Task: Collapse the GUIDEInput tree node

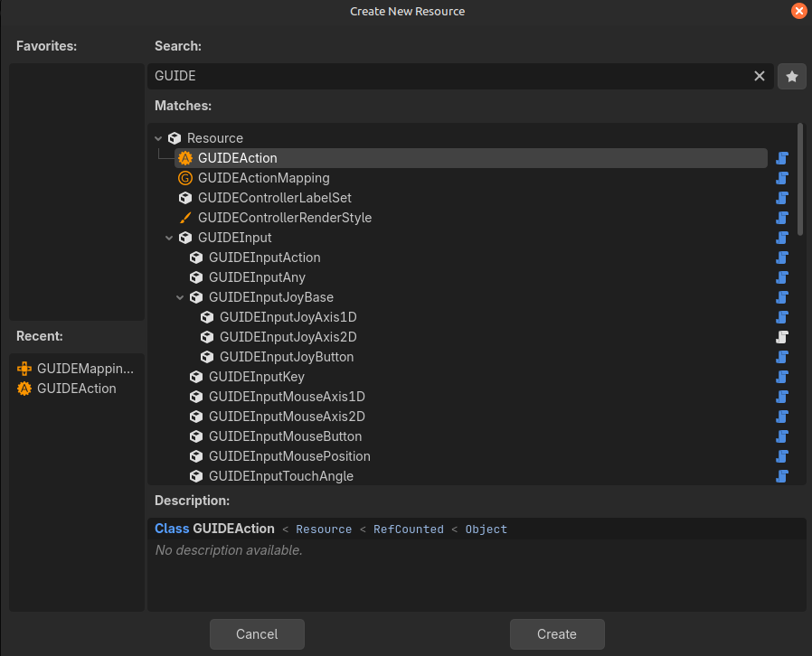Action: [x=169, y=238]
